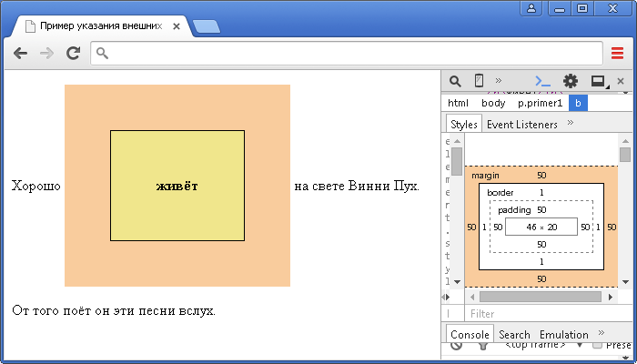Click the border-bottom value 1 in box model

pos(541,262)
